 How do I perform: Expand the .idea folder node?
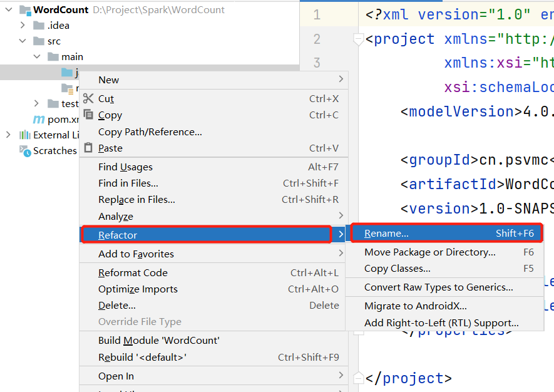click(x=23, y=25)
